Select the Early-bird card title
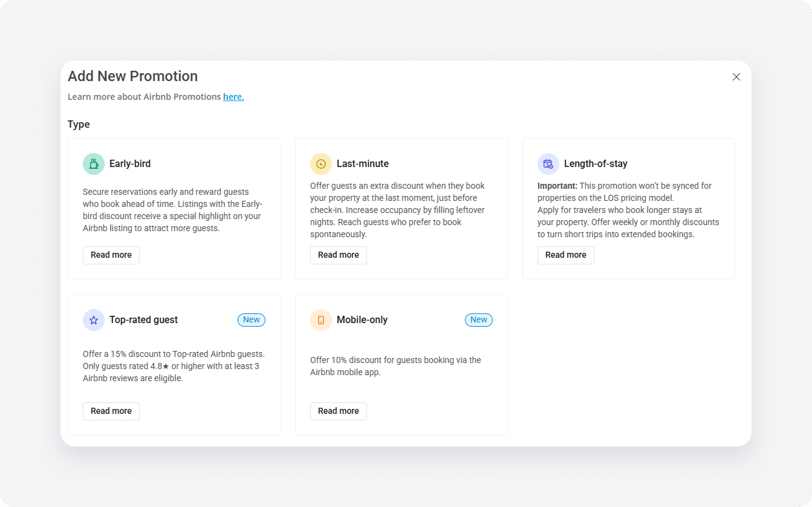The width and height of the screenshot is (812, 507). 130,164
